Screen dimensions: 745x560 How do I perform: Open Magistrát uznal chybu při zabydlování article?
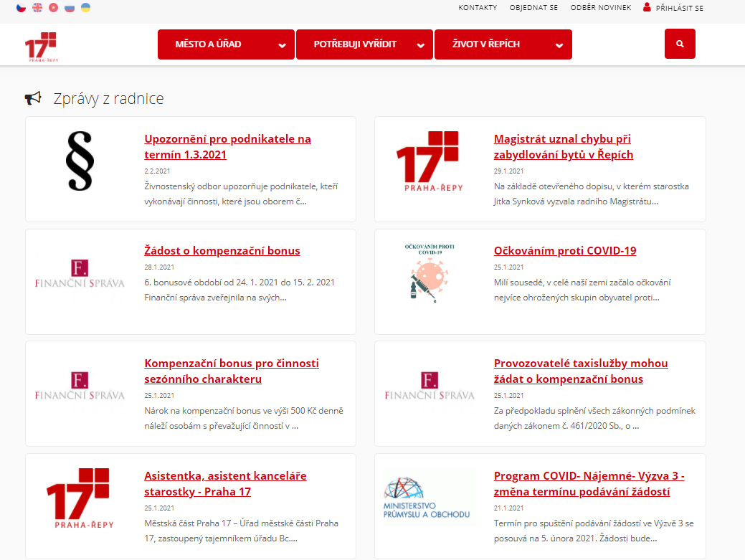[x=564, y=147]
